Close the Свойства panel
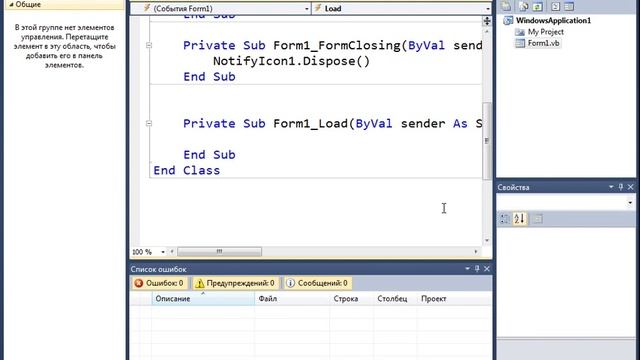The height and width of the screenshot is (360, 640). 631,187
